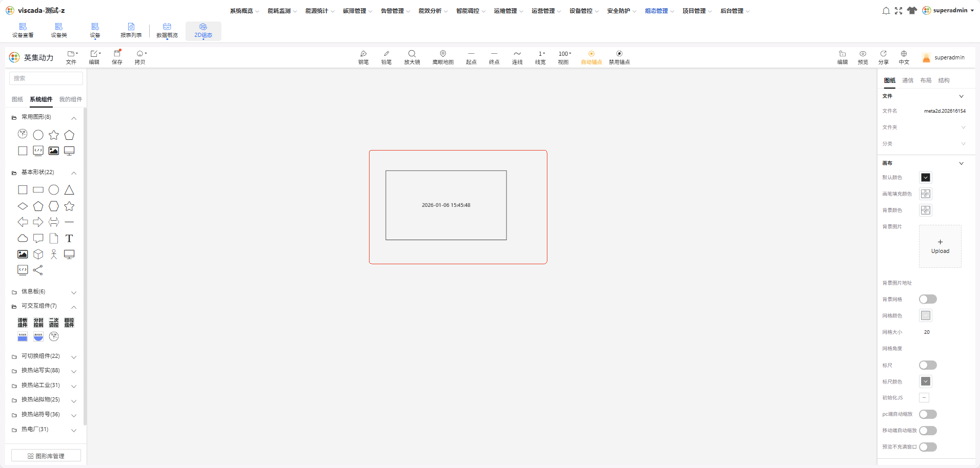Pick the hexagon shape
This screenshot has width=980, height=468.
tap(54, 206)
